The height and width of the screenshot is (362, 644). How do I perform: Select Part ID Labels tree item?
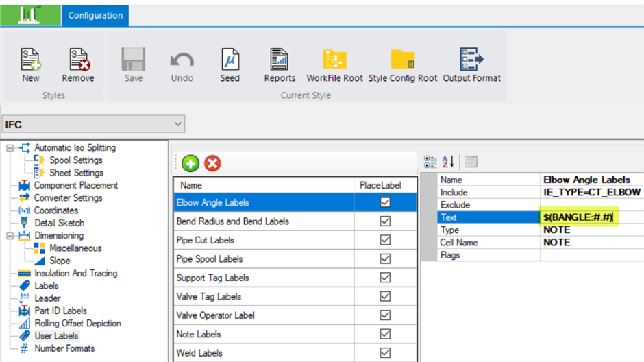[x=61, y=311]
